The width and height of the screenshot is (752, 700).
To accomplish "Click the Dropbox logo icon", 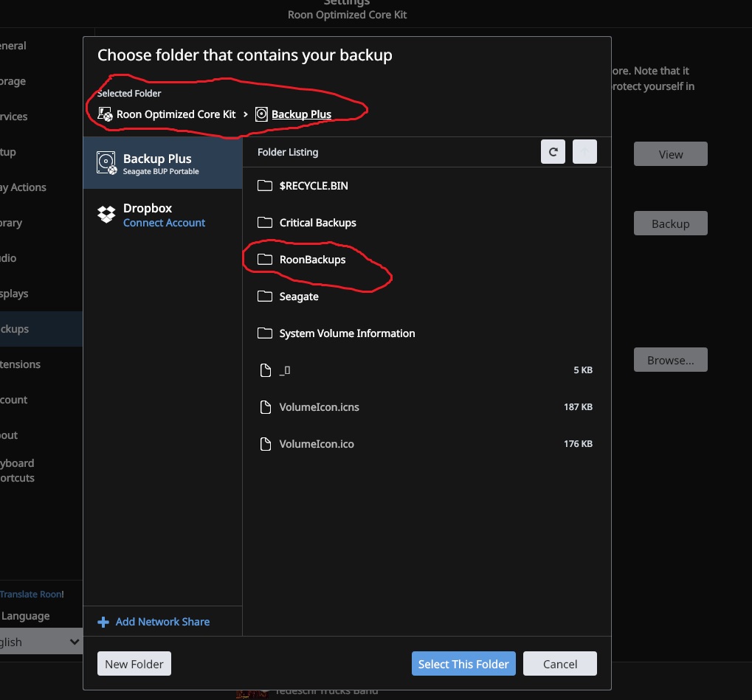I will tap(106, 215).
